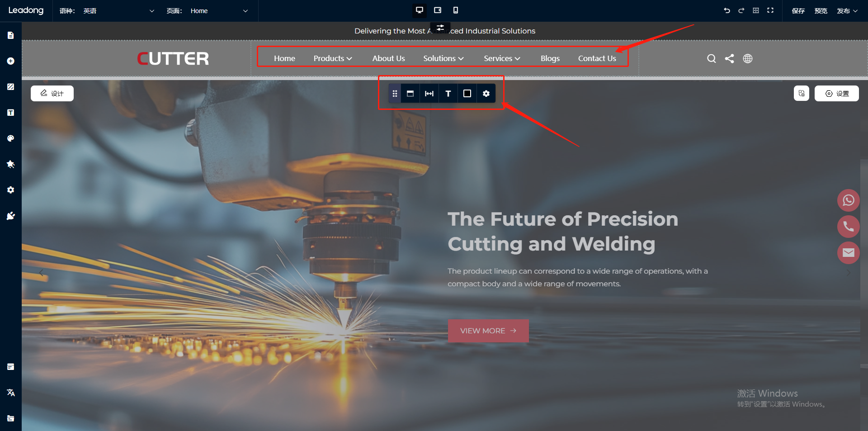Viewport: 868px width, 431px height.
Task: Switch to tablet device preview
Action: 438,10
